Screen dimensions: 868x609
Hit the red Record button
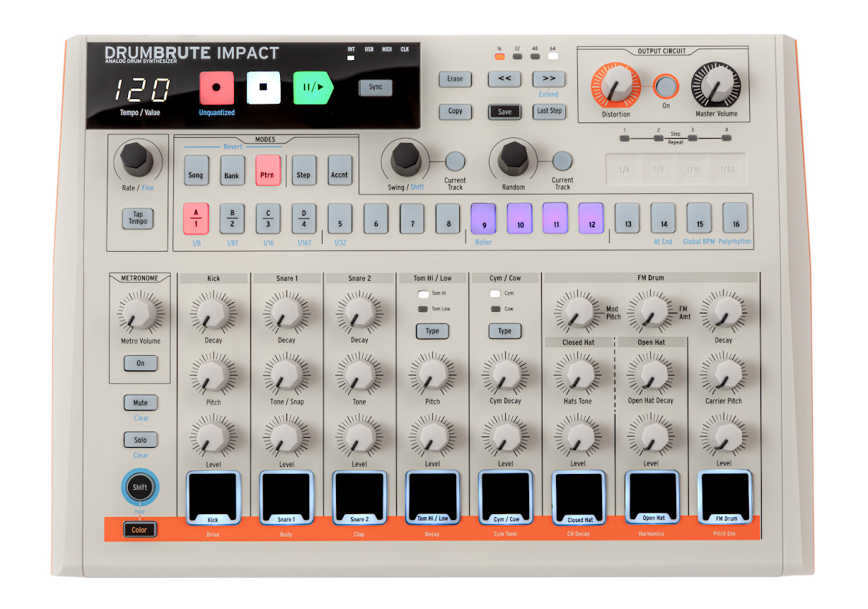click(216, 88)
